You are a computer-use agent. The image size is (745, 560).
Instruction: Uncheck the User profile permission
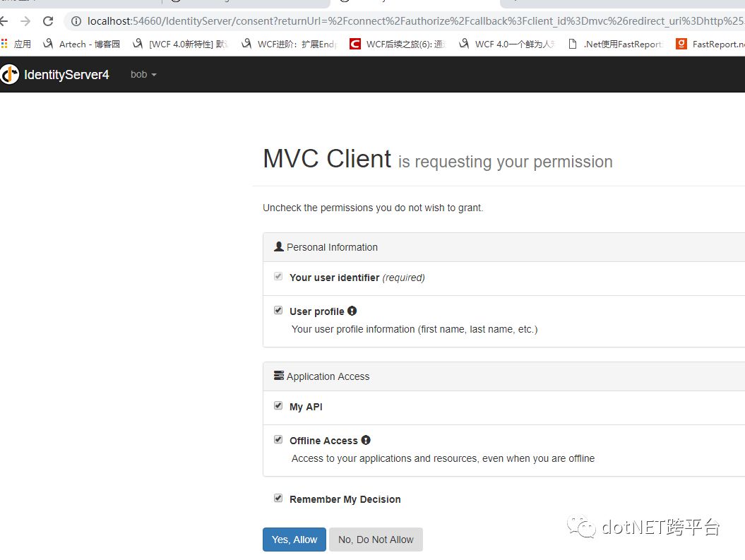coord(278,310)
